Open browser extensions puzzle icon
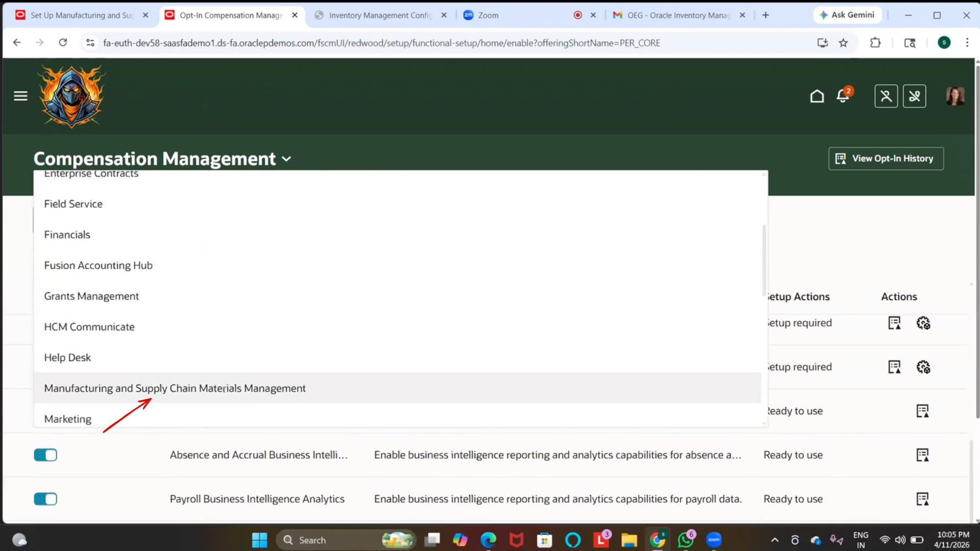 pyautogui.click(x=875, y=43)
